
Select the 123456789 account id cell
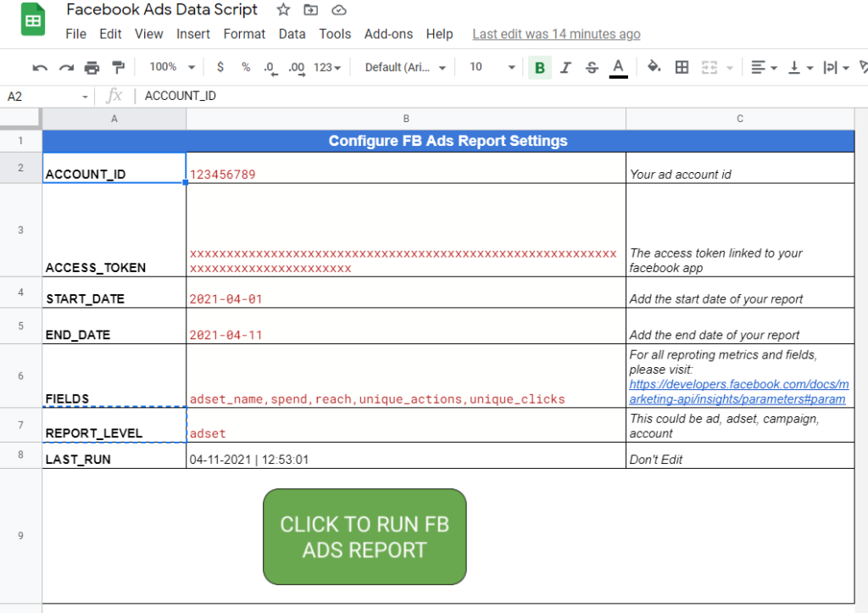[406, 168]
